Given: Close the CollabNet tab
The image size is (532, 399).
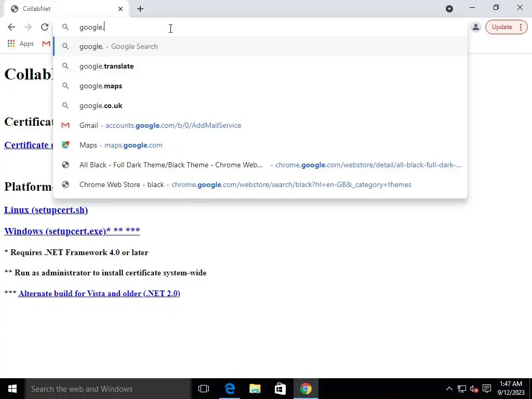Looking at the screenshot, I should 121,9.
